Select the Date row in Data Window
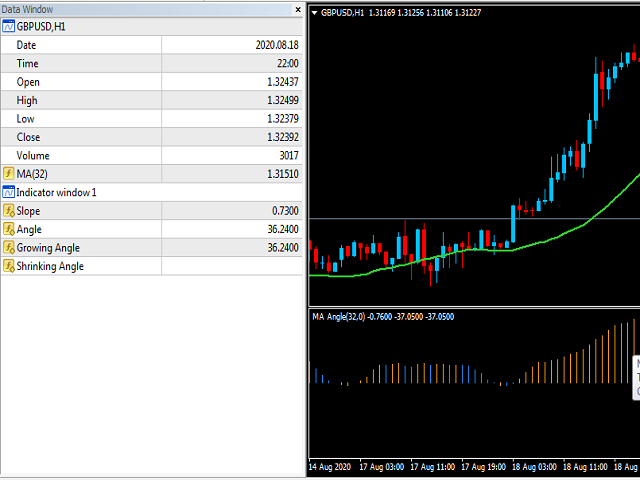640x480 pixels. pyautogui.click(x=80, y=45)
